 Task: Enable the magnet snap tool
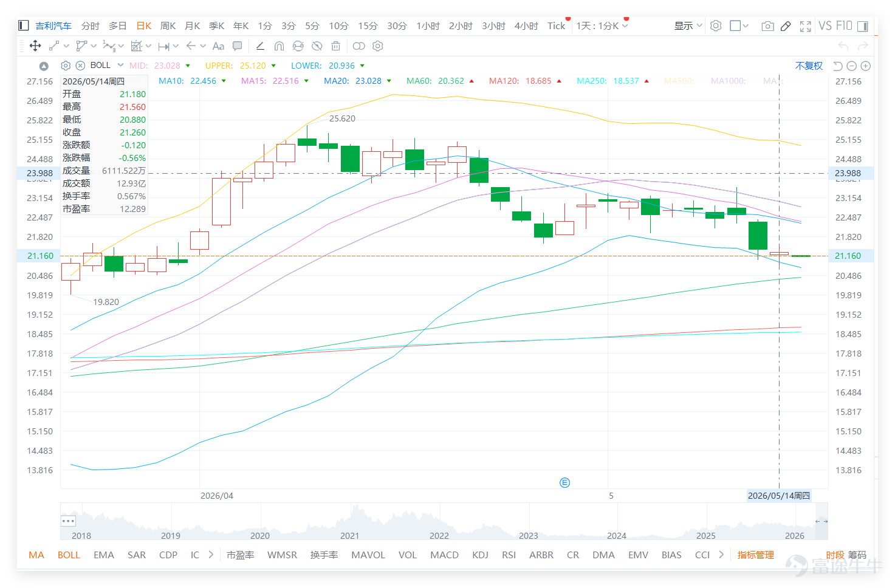tap(279, 46)
